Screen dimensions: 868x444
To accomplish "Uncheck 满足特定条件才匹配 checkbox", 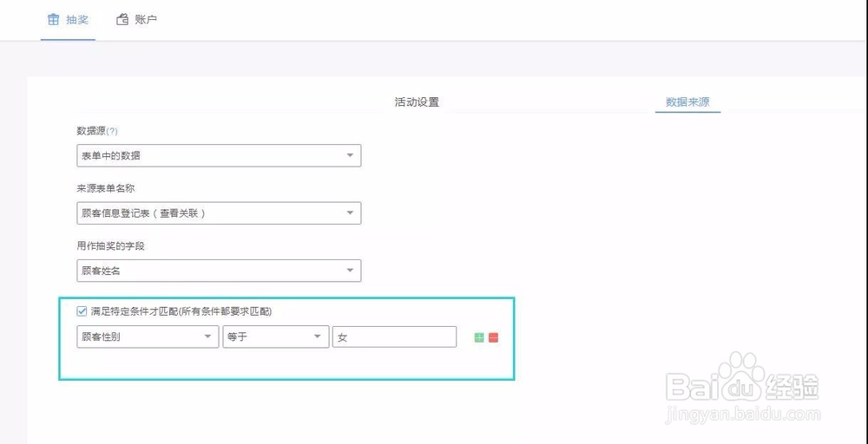I will 82,310.
